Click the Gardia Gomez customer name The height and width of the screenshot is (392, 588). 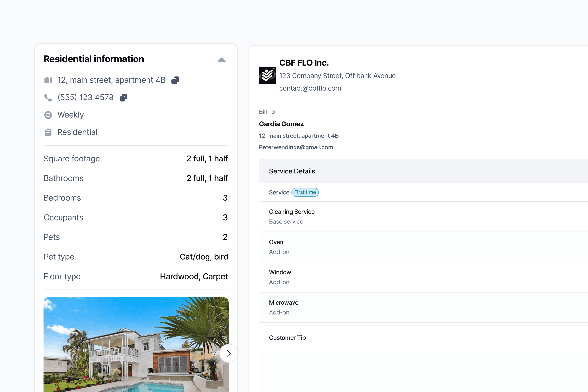(x=281, y=124)
